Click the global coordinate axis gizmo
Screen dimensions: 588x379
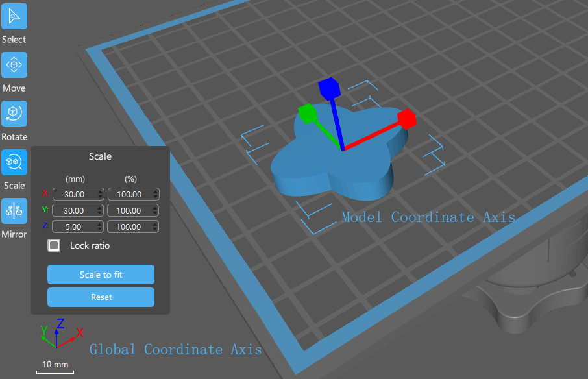click(x=58, y=336)
